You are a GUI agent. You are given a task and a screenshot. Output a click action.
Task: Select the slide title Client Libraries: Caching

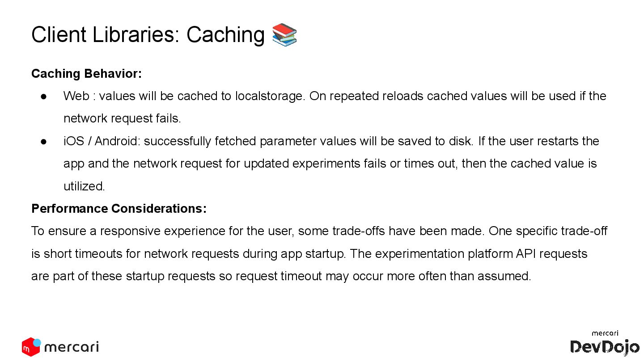(148, 35)
